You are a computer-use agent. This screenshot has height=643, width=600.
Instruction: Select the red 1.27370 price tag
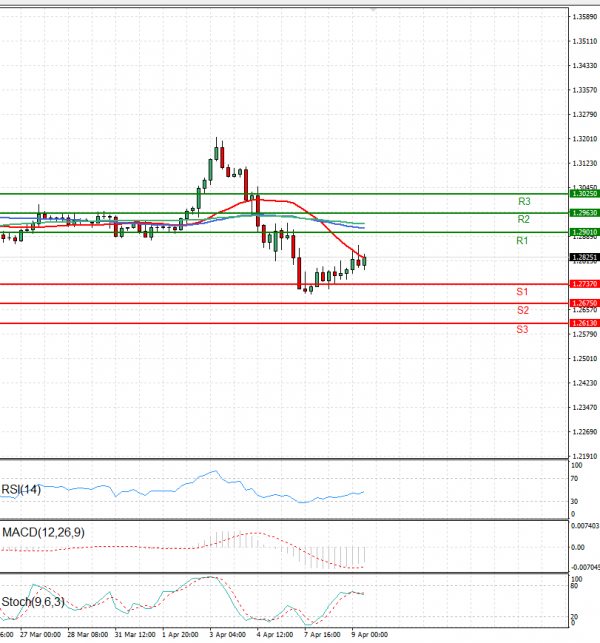pyautogui.click(x=584, y=284)
